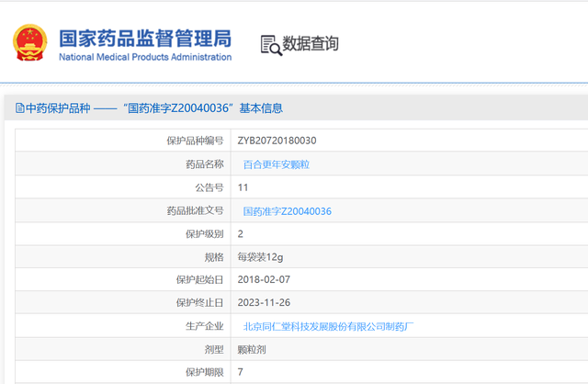The height and width of the screenshot is (384, 588).
Task: Click the 保护起始日 label
Action: pos(200,280)
